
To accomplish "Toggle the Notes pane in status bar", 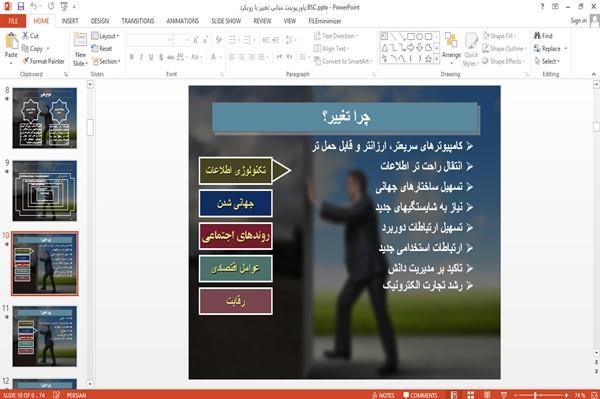I will click(383, 395).
